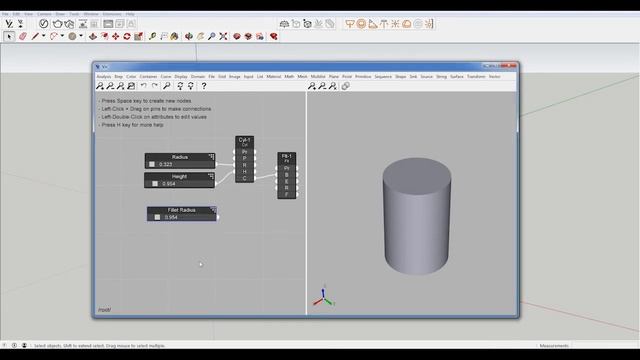Viewport: 640px width, 360px height.
Task: Activate the Paint Bucket tool
Action: click(175, 37)
